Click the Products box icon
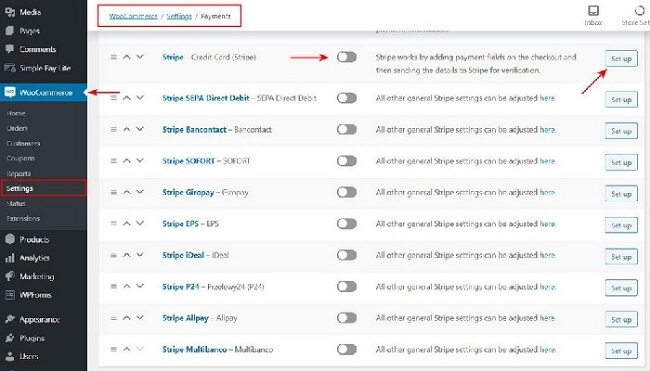Viewport: 650px width, 371px height. [10, 239]
